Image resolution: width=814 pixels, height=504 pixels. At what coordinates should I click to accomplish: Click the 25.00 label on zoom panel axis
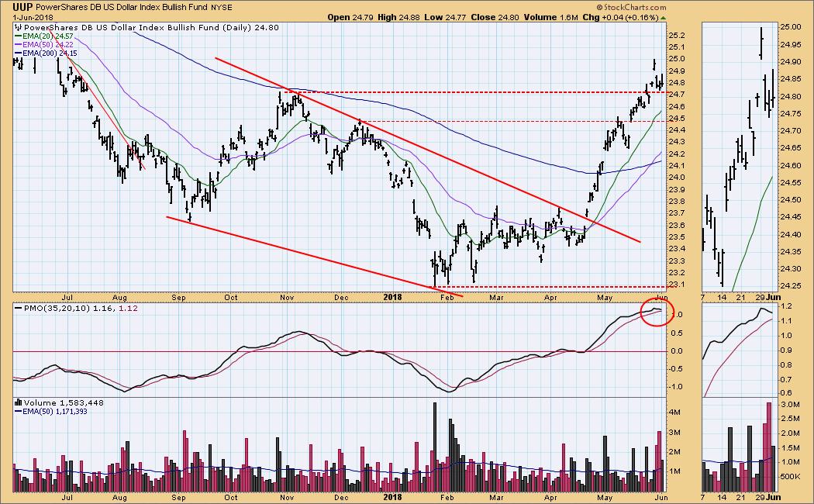coord(791,27)
